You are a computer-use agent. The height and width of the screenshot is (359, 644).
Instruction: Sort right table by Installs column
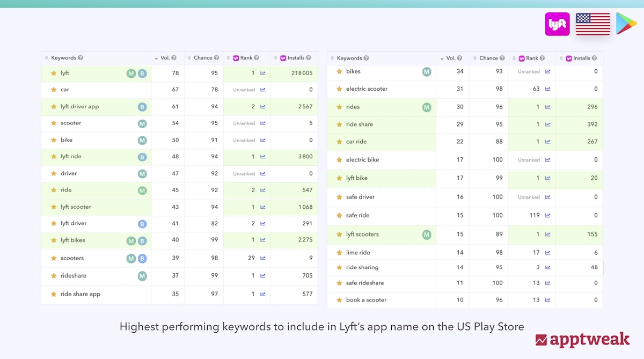[x=581, y=58]
